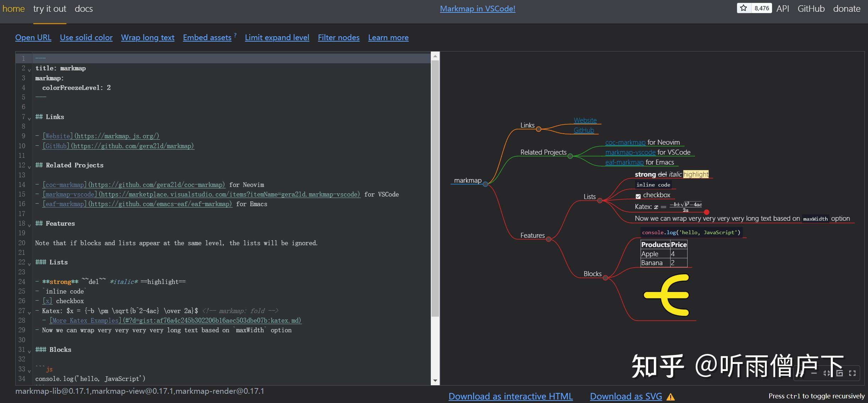Fold the Related Projects heading arrow in editor
Screen dimensions: 868x403
[29, 167]
